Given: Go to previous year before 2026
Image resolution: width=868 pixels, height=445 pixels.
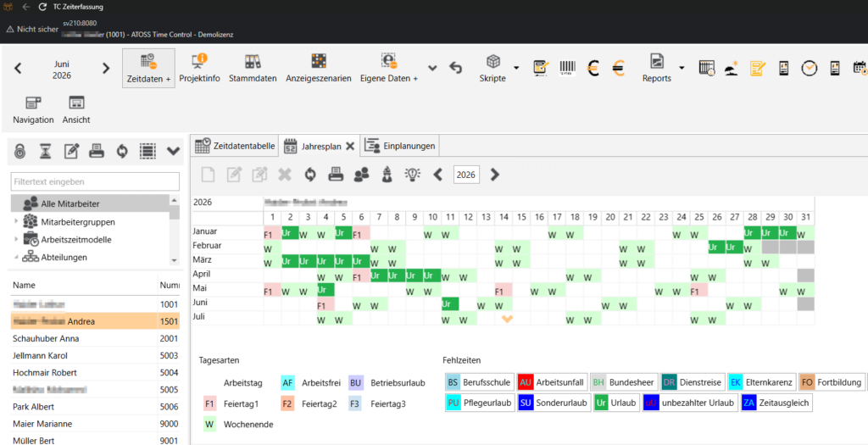Looking at the screenshot, I should pyautogui.click(x=438, y=175).
